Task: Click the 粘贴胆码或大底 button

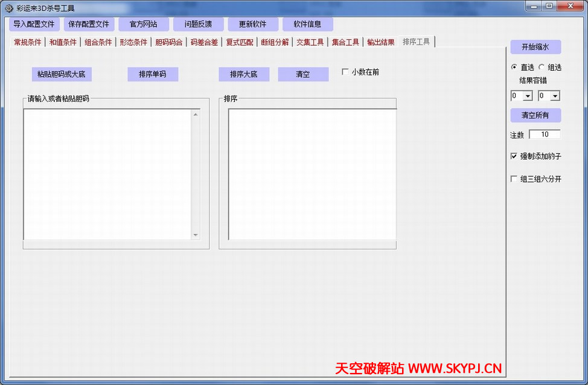Action: 62,74
